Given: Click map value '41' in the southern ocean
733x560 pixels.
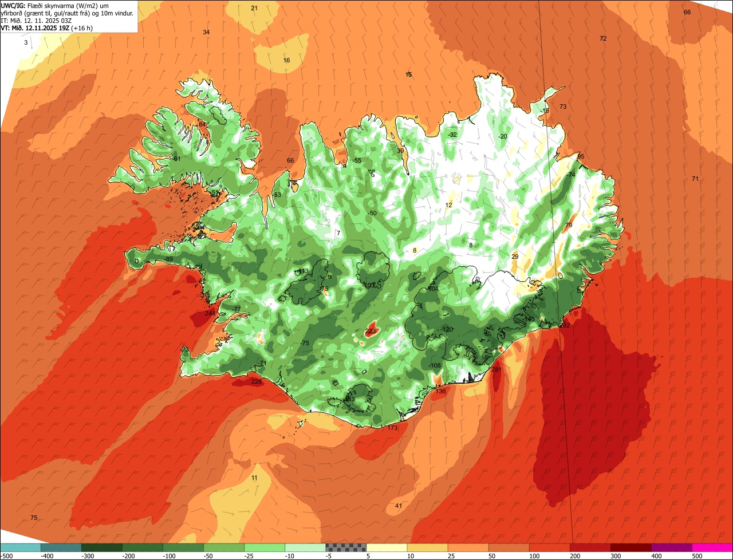Looking at the screenshot, I should coord(399,506).
